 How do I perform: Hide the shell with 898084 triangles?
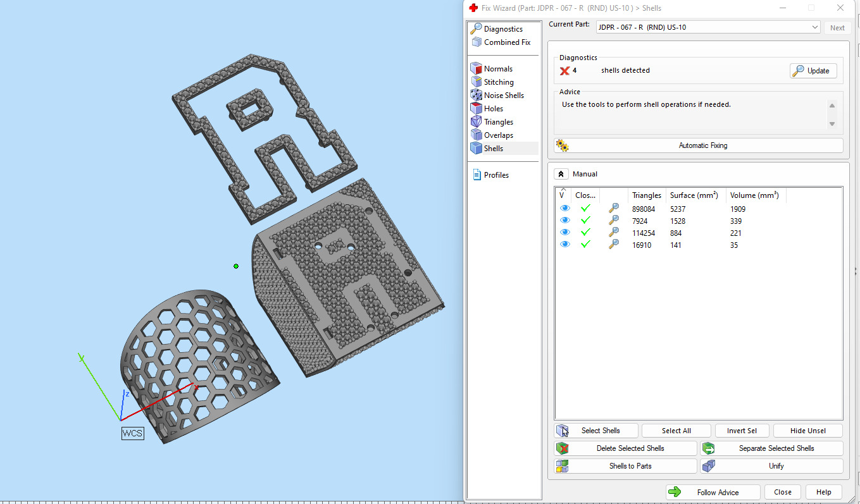[x=564, y=209]
